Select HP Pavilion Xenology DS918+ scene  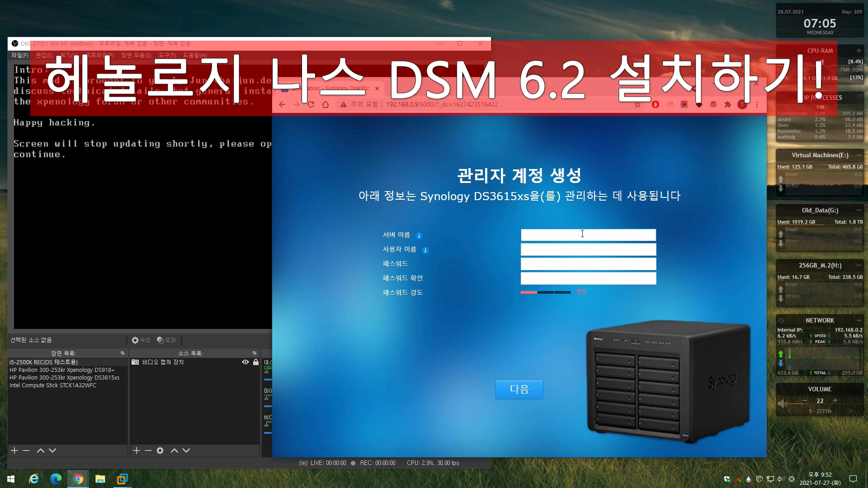point(62,370)
